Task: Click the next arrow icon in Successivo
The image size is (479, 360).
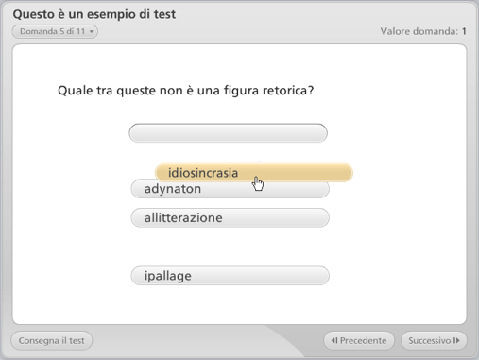Action: tap(456, 340)
